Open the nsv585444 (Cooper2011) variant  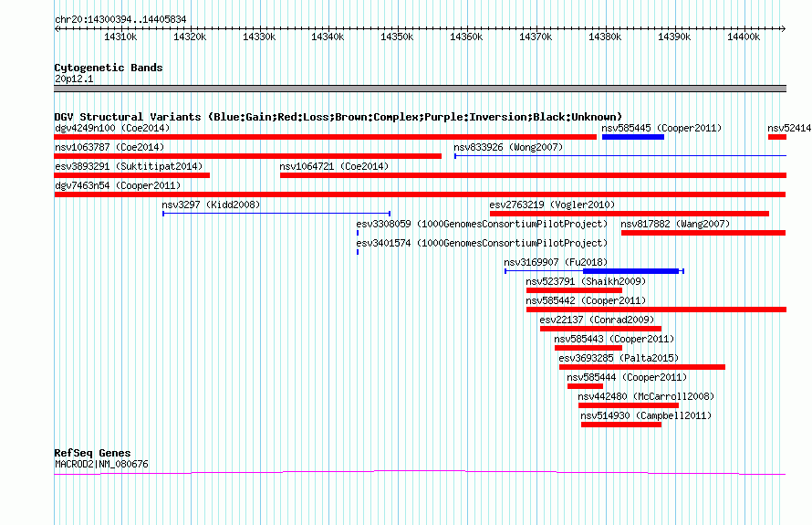[x=585, y=386]
